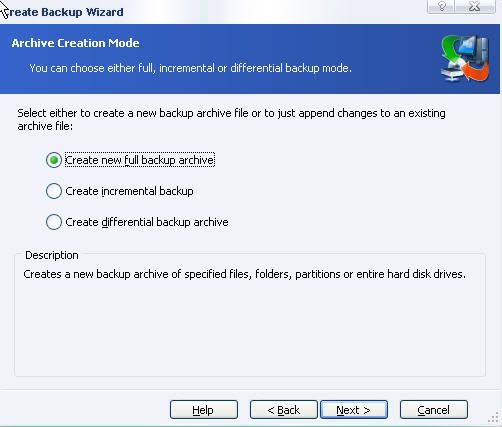Image resolution: width=502 pixels, height=427 pixels.
Task: Select the differential backup archive radio circle
Action: (x=54, y=222)
